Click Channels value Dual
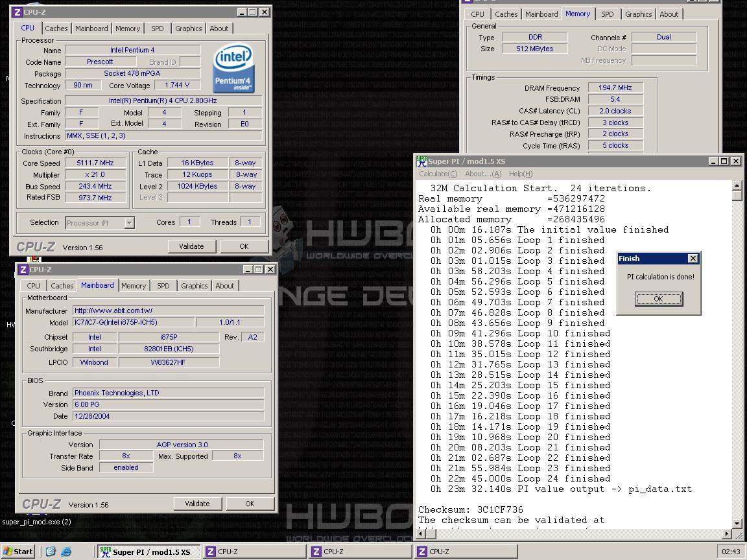747x560 pixels. click(x=663, y=37)
